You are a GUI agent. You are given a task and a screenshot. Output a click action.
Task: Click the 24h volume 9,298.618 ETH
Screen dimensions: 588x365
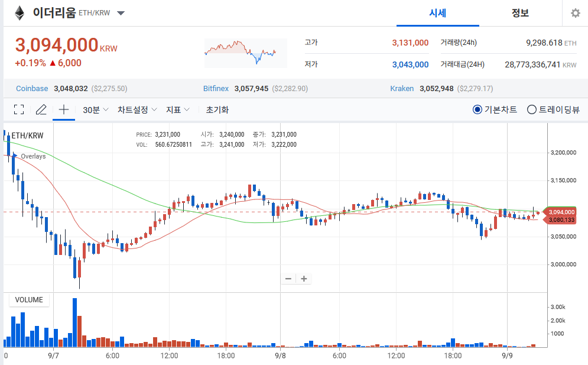pos(551,43)
